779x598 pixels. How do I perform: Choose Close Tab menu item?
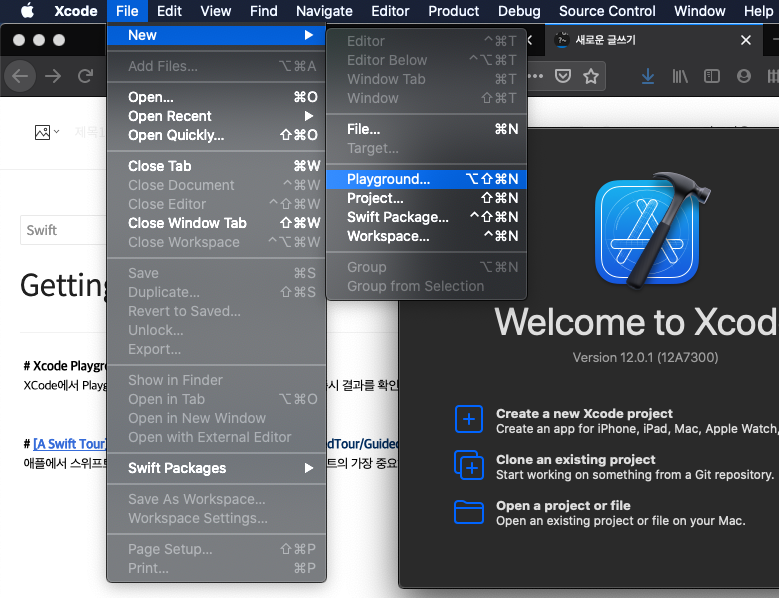[217, 166]
